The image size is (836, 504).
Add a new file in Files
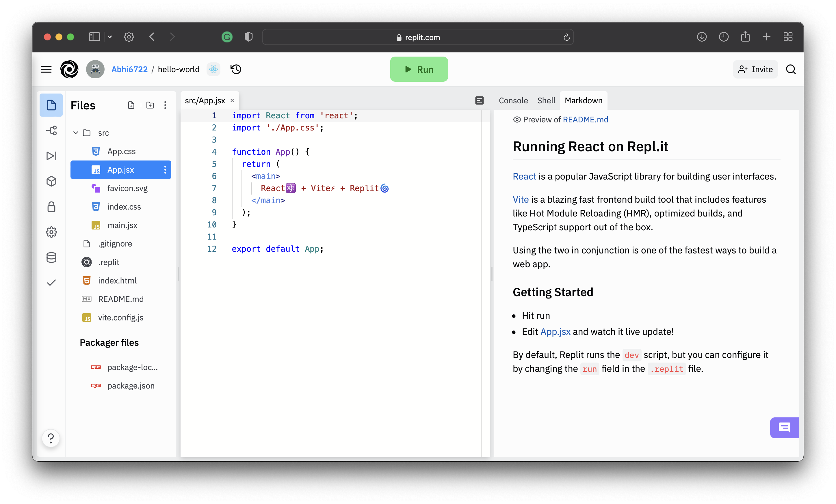[131, 105]
